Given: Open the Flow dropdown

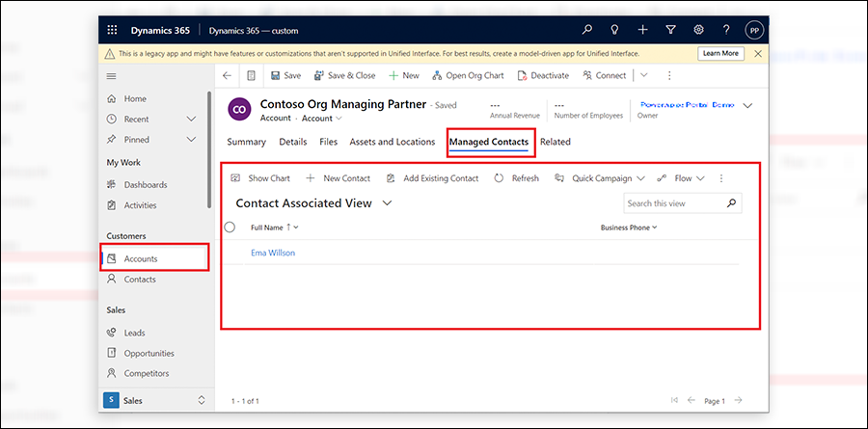Looking at the screenshot, I should pos(681,178).
